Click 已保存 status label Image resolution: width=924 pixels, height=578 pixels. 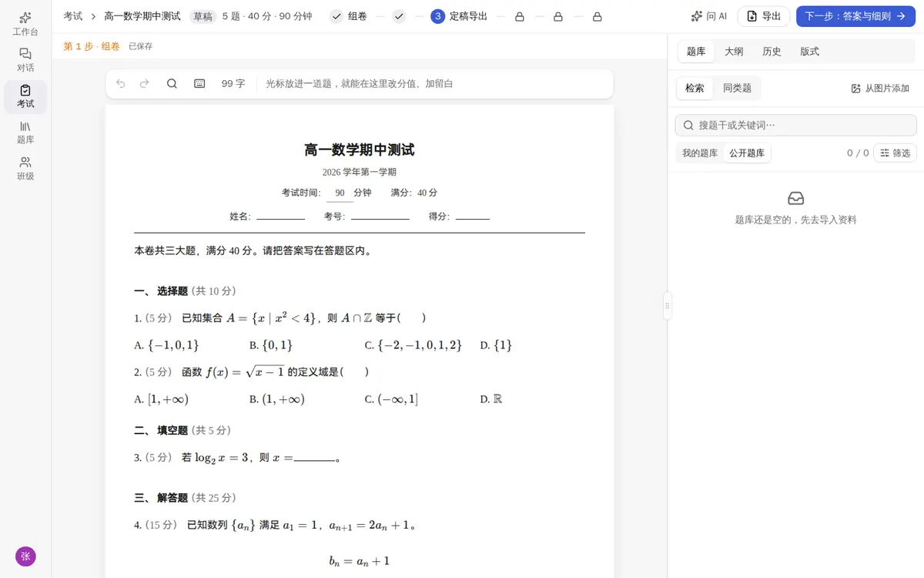[140, 46]
